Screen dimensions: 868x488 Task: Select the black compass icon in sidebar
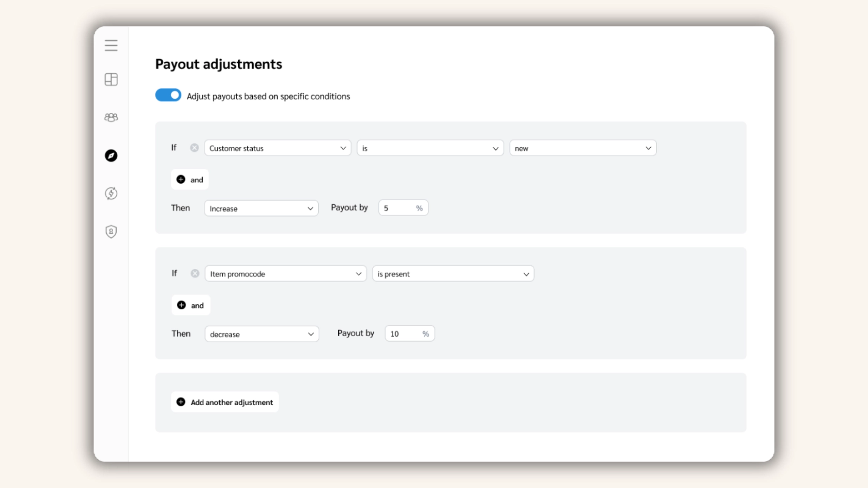[111, 155]
